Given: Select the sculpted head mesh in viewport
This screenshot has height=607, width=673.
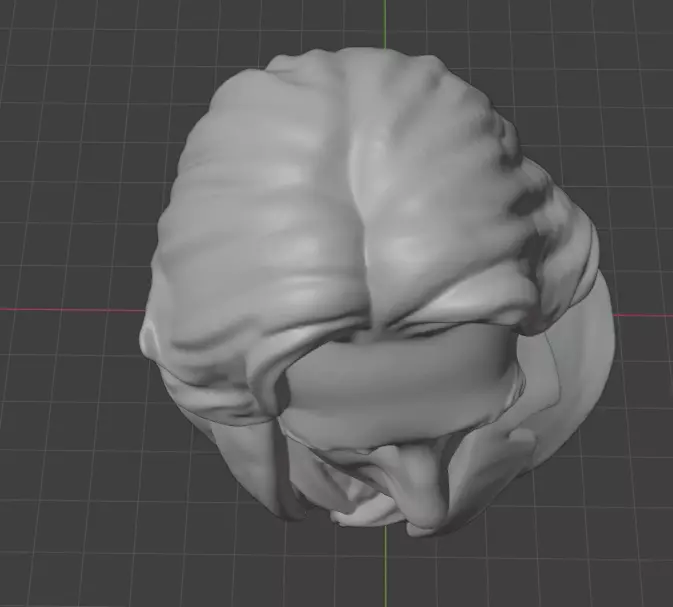Looking at the screenshot, I should pyautogui.click(x=377, y=292).
